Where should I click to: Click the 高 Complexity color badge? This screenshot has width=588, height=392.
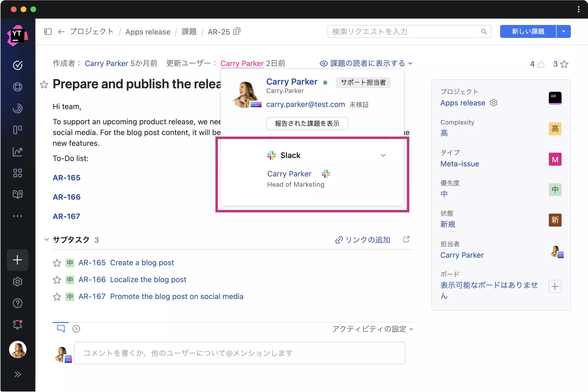pos(555,129)
